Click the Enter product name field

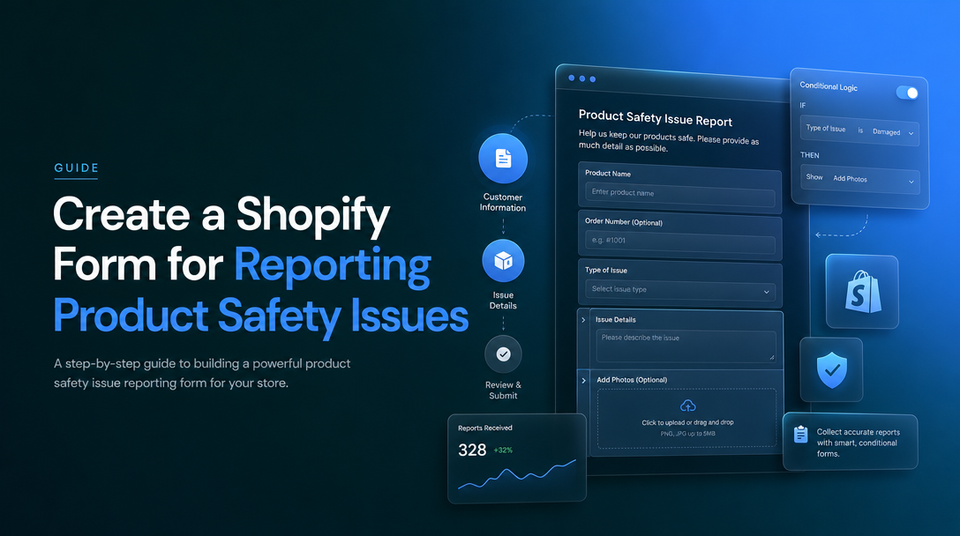(680, 194)
